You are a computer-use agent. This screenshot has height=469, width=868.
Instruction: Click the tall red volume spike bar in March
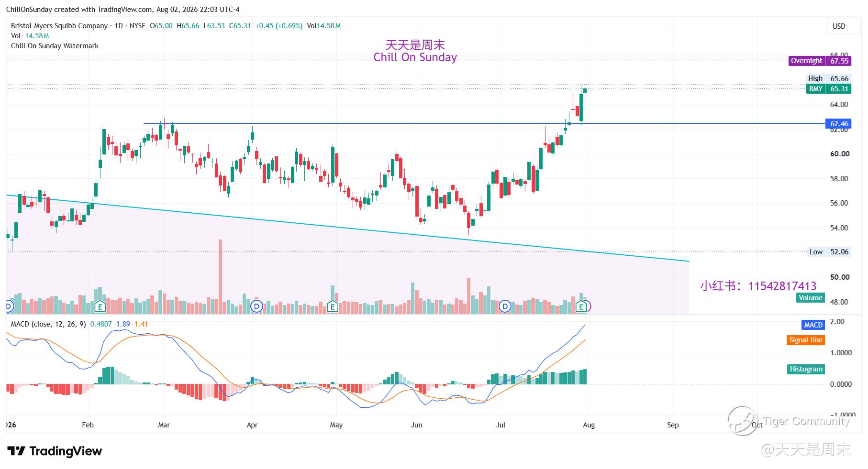220,276
